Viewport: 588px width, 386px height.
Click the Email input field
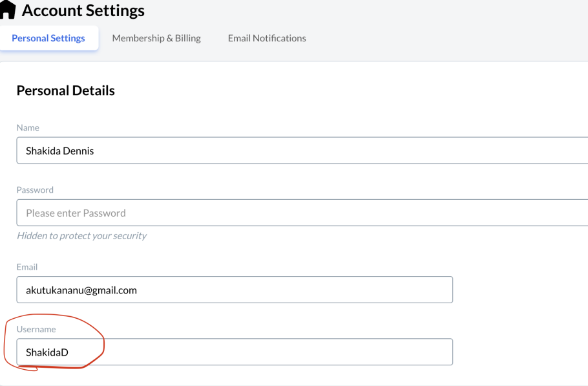click(x=235, y=290)
